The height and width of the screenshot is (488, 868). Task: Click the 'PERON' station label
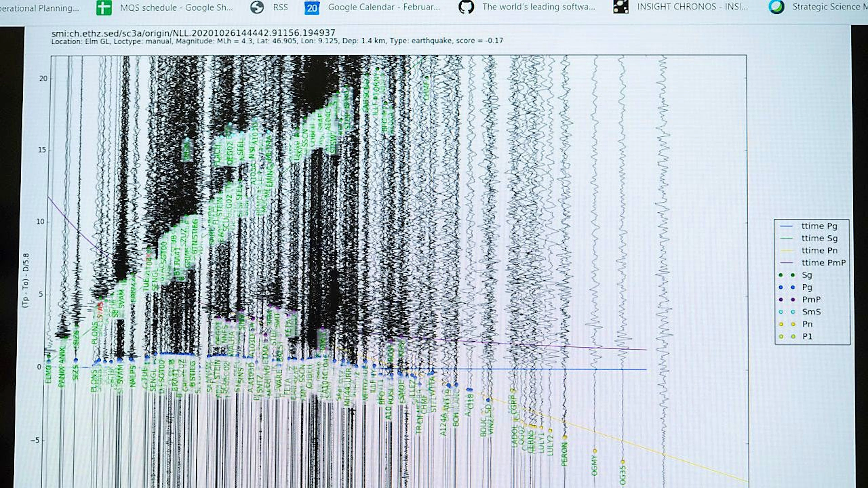point(564,454)
